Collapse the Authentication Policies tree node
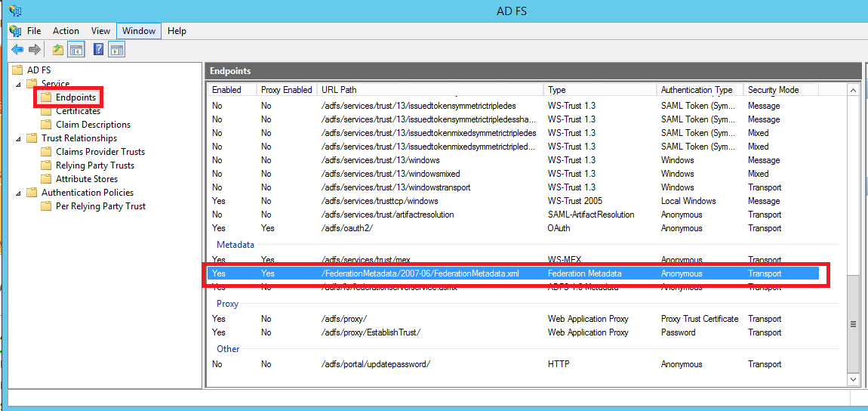 [18, 193]
